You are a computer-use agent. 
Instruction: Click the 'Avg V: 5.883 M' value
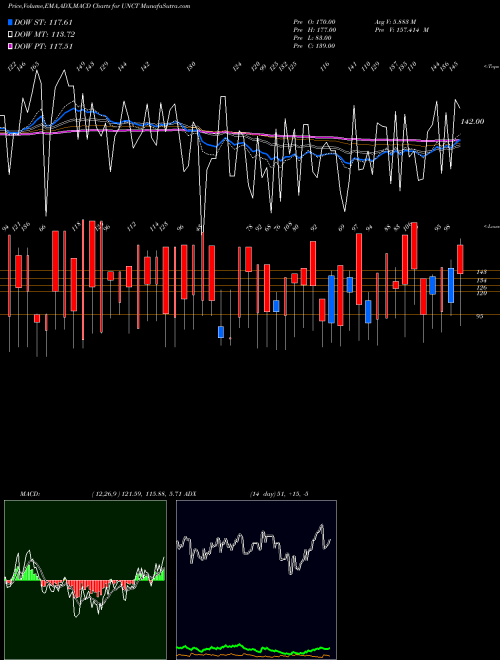pos(395,22)
